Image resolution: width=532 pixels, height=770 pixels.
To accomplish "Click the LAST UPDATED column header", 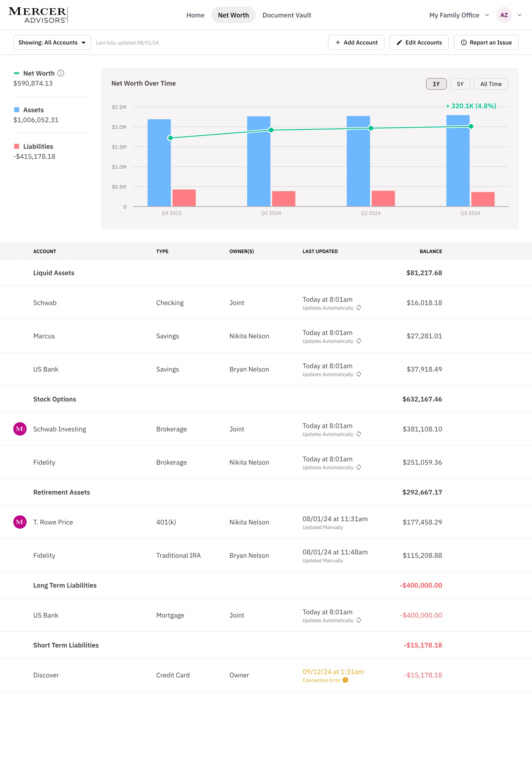I will click(320, 251).
